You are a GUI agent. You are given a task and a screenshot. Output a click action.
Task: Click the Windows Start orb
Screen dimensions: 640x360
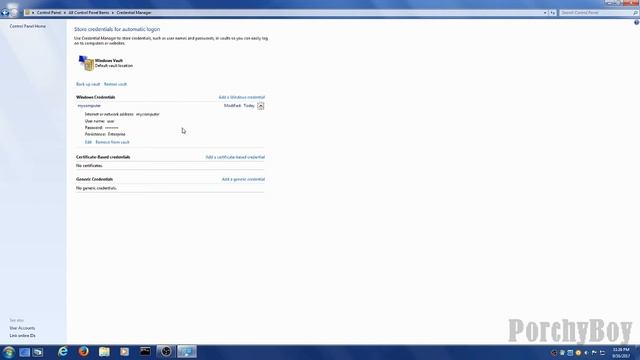coord(9,351)
